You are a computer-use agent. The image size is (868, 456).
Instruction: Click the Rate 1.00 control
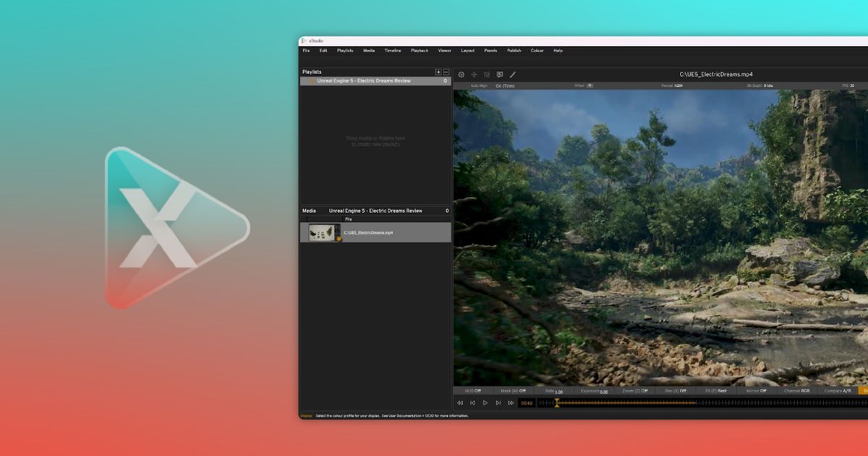tap(553, 391)
